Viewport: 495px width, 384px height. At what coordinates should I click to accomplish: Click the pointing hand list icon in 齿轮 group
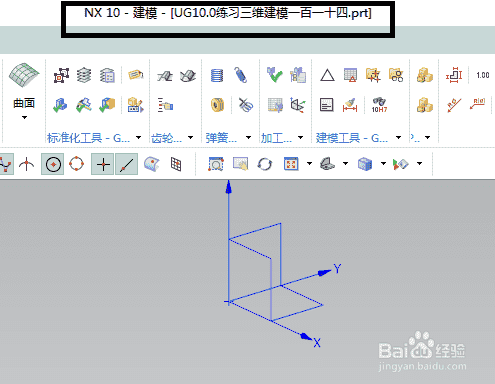coord(165,105)
